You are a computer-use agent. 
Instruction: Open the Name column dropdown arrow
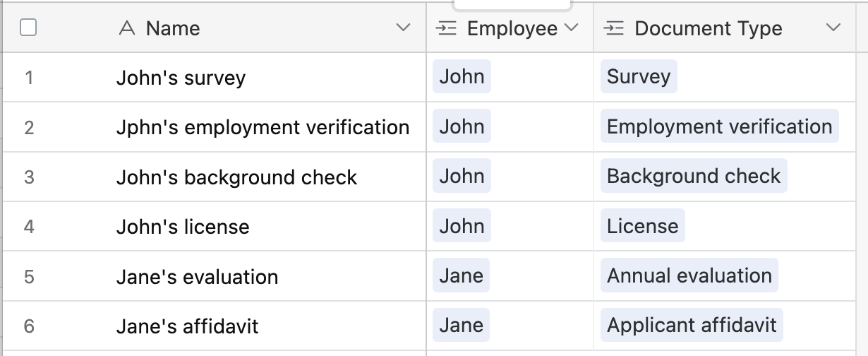[x=403, y=28]
